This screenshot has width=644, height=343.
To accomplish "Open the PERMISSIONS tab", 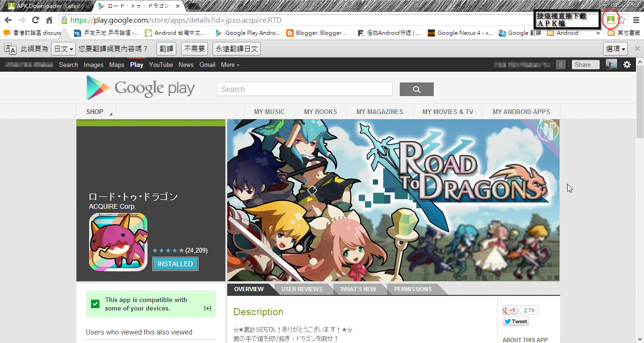I will pos(413,289).
